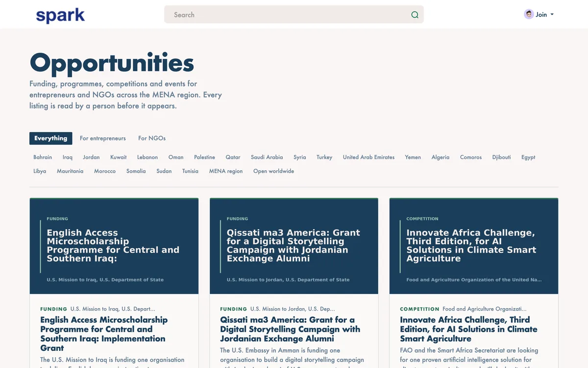Filter by Palestine

pos(204,158)
